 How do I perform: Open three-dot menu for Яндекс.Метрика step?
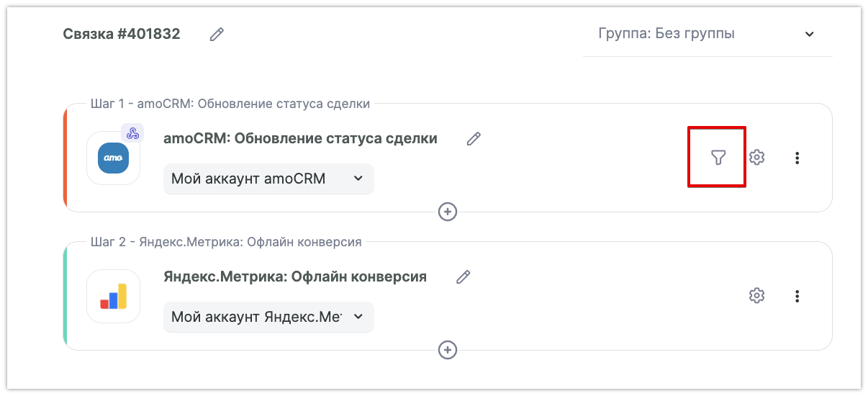coord(797,296)
